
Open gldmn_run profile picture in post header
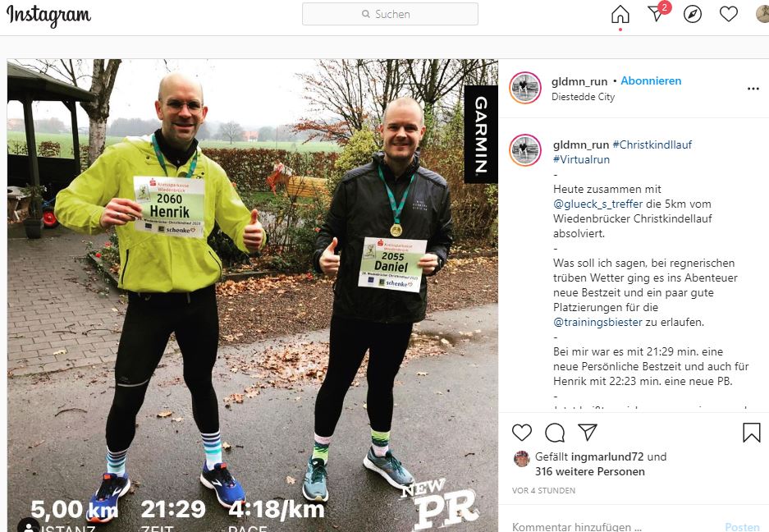coord(524,88)
